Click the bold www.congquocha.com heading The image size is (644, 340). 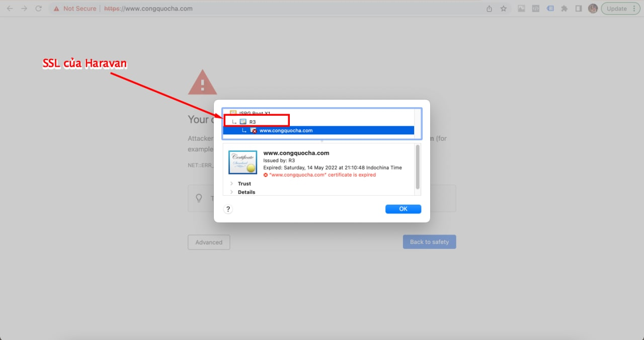[296, 153]
